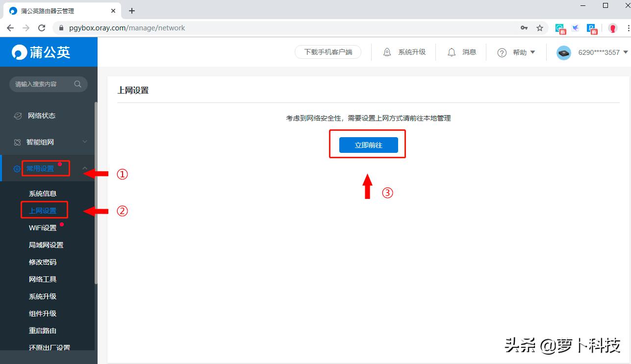The width and height of the screenshot is (631, 364).
Task: Click the 消息 notification bell icon
Action: (452, 52)
